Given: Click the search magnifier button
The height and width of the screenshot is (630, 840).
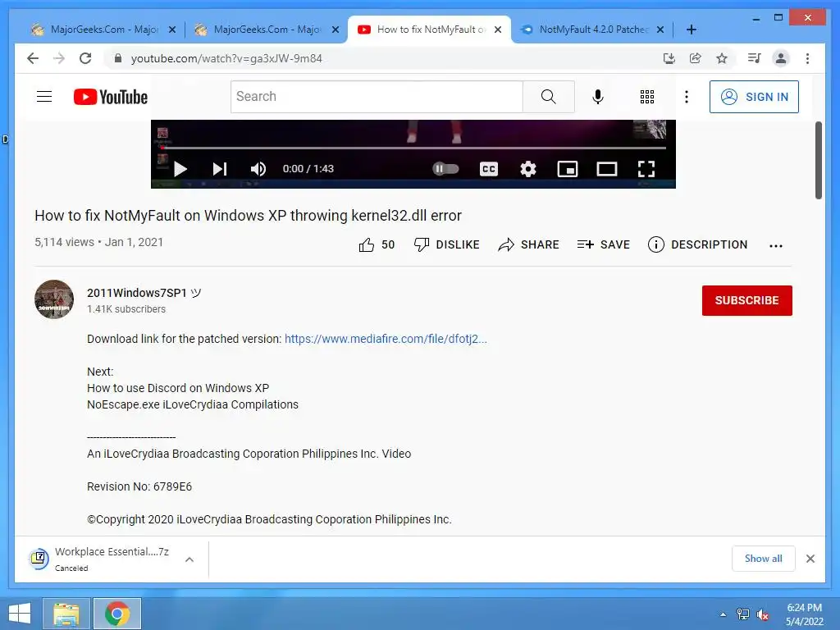Looking at the screenshot, I should tap(548, 97).
